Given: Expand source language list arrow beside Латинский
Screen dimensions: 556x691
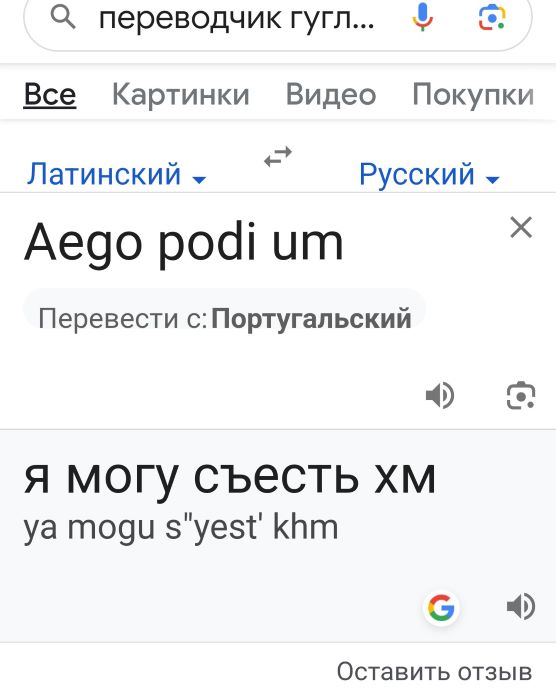Looking at the screenshot, I should 200,179.
